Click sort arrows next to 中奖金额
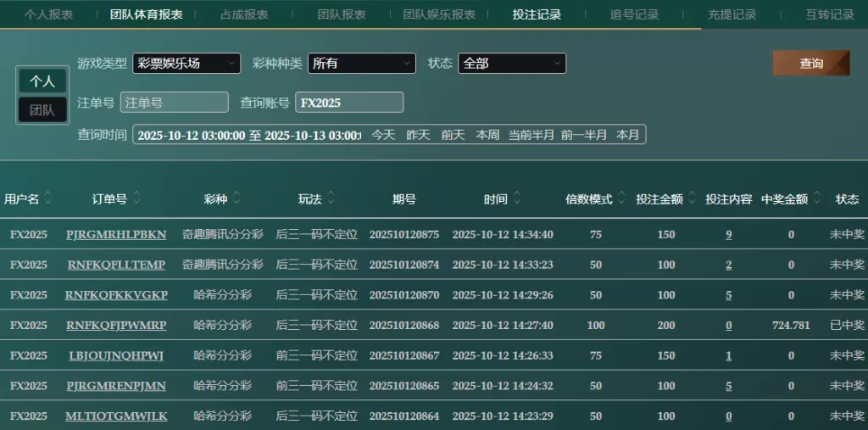Image resolution: width=868 pixels, height=430 pixels. click(816, 198)
